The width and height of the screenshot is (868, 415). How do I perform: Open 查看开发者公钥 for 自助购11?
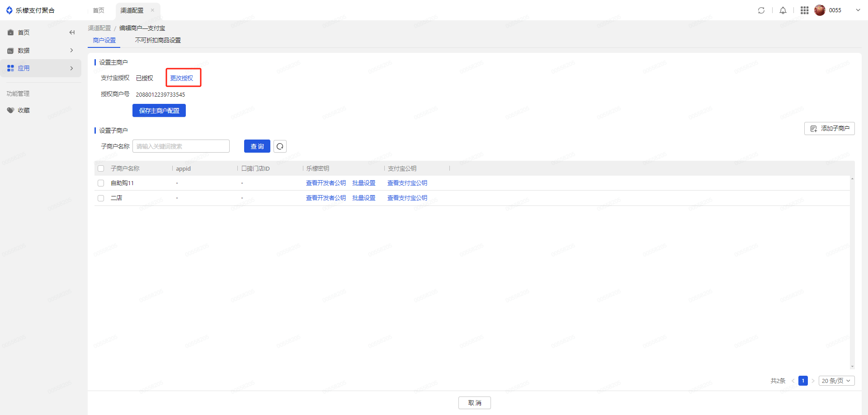(326, 183)
